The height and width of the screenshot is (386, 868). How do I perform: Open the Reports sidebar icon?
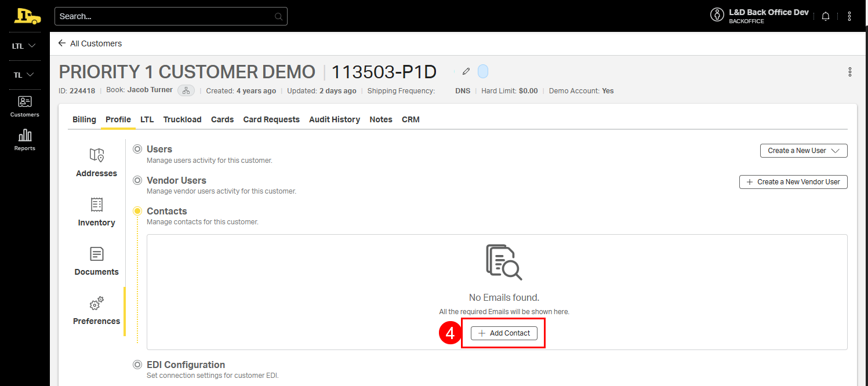[x=25, y=140]
